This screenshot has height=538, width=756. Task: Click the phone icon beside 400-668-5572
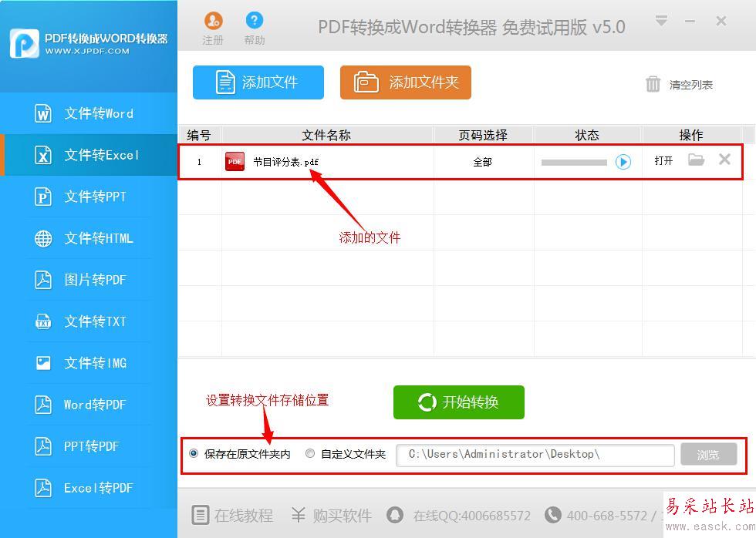552,515
